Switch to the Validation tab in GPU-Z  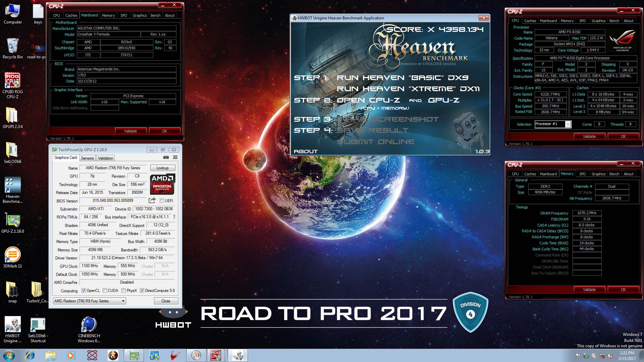(x=105, y=158)
